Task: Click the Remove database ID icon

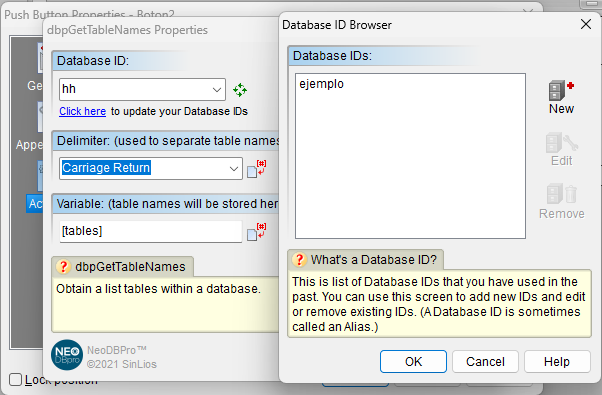Action: coord(562,193)
